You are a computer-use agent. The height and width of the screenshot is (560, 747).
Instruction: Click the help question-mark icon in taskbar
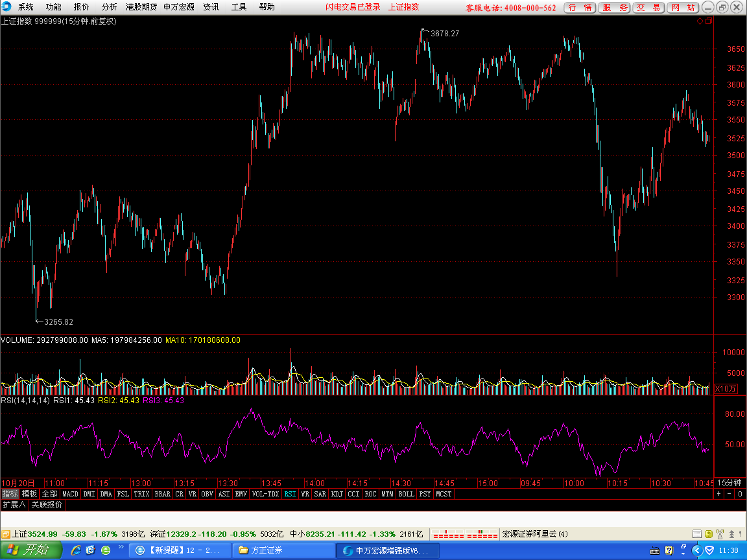click(669, 551)
